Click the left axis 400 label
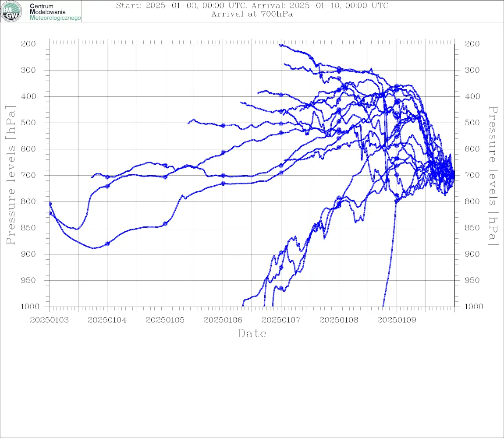 (x=28, y=96)
